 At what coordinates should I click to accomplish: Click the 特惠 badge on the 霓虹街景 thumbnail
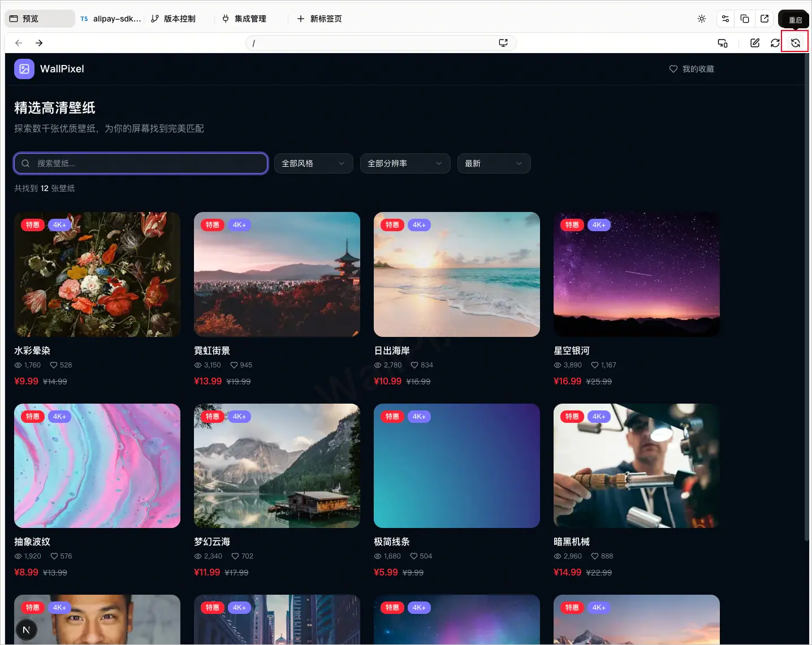pos(213,225)
